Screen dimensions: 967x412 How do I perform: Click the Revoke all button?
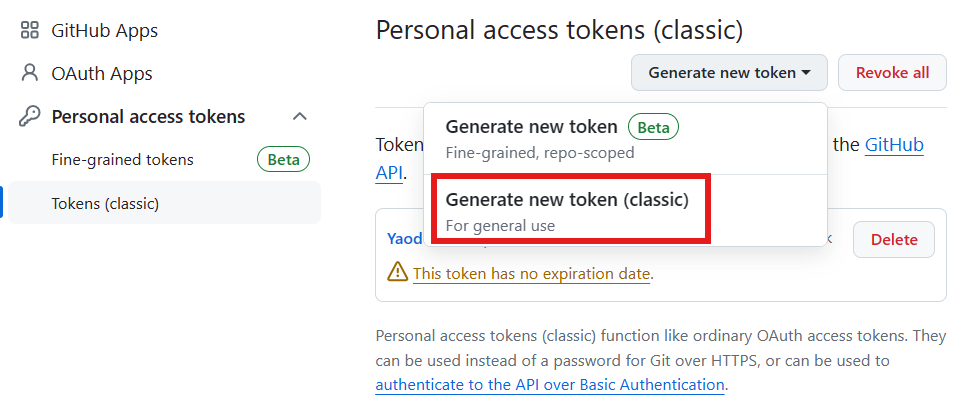pos(892,73)
